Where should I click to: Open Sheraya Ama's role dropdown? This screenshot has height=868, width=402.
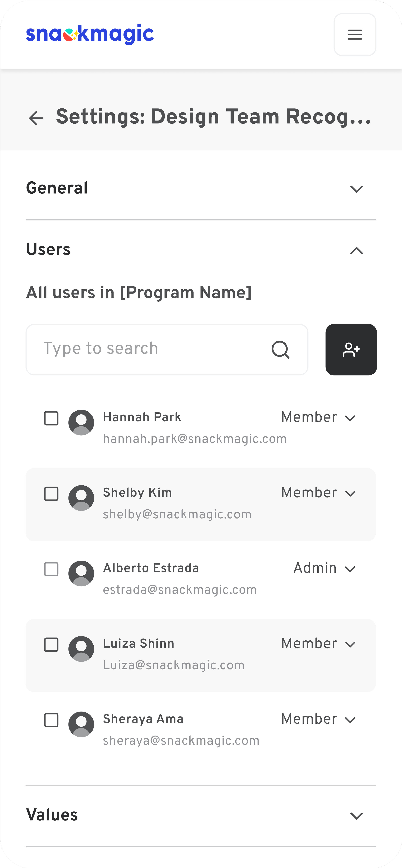click(x=319, y=719)
